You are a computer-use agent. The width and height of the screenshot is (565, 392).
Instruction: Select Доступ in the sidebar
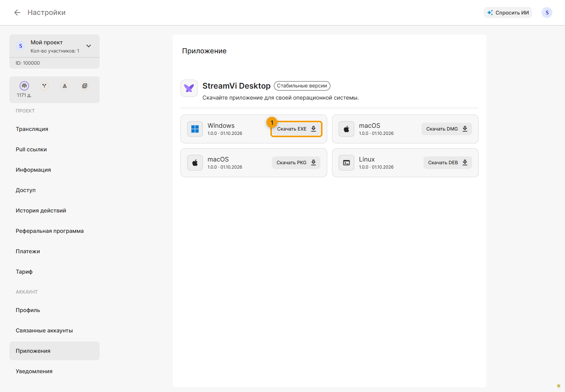tap(55, 190)
